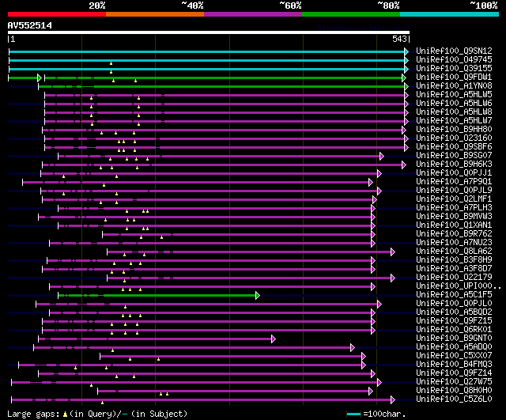
Task: Select the label UniRef100_A5C1F5
Action: point(454,295)
